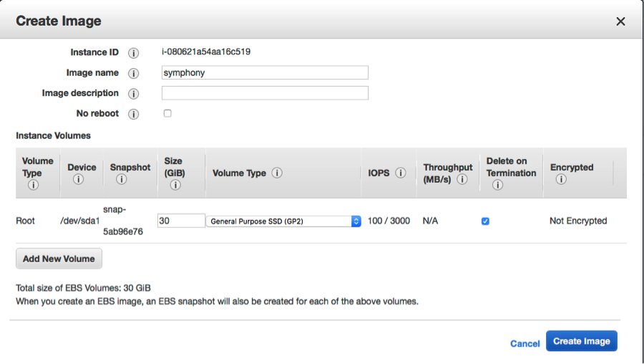The height and width of the screenshot is (364, 644).
Task: Click info icon beside Image name
Action: click(133, 73)
